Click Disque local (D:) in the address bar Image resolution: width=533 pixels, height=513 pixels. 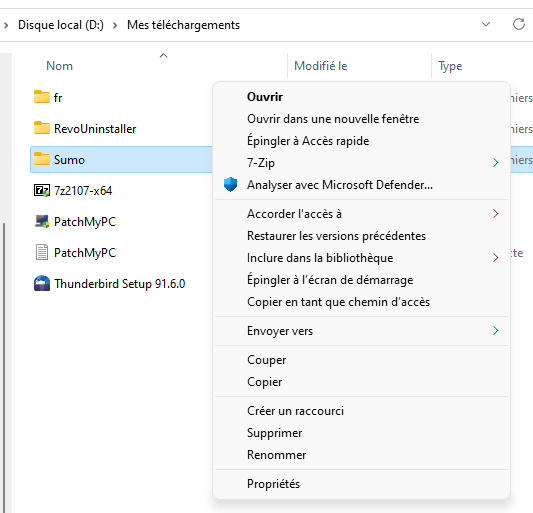(x=61, y=25)
